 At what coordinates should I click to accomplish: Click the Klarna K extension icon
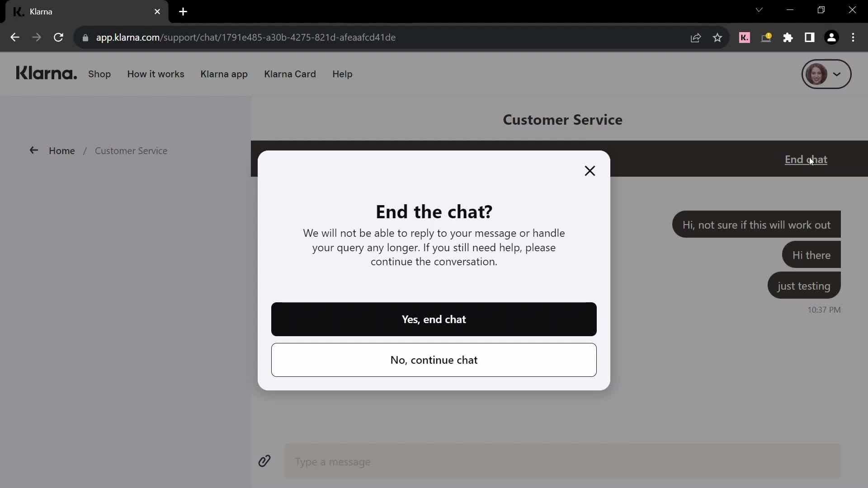click(x=744, y=37)
